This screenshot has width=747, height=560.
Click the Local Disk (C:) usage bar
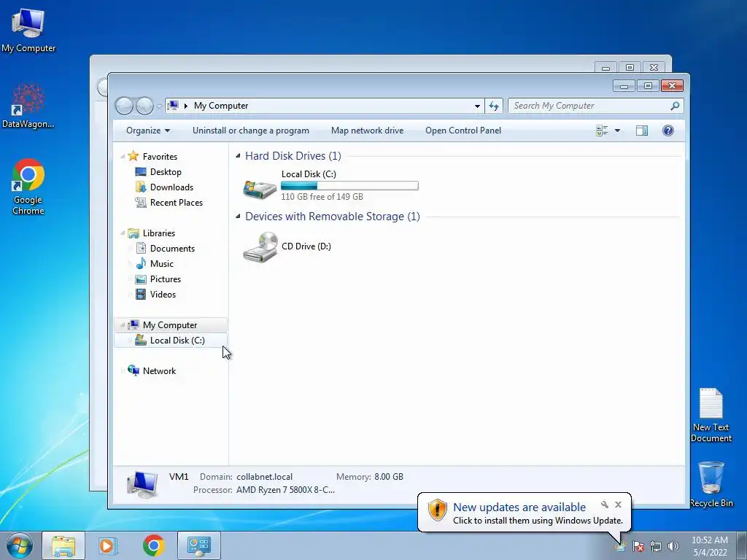[349, 186]
